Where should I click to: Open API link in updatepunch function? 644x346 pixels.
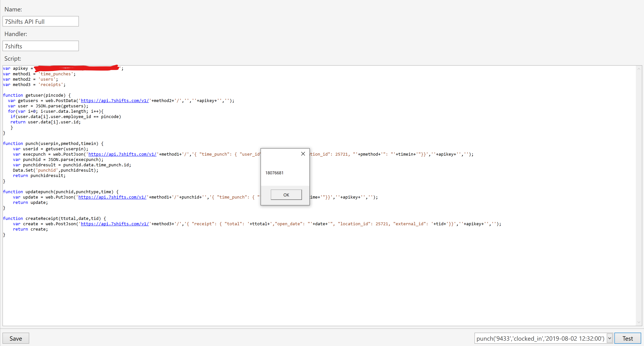(x=112, y=197)
